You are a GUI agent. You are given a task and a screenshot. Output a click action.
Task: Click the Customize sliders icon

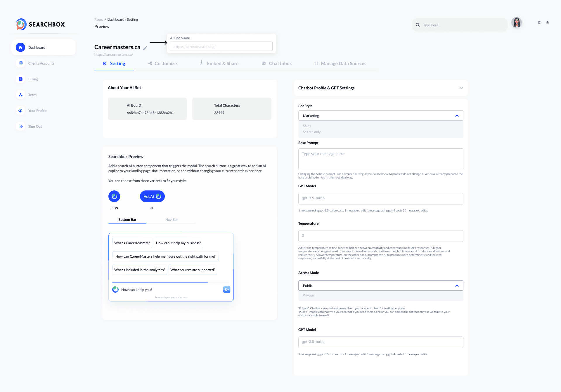tap(150, 63)
